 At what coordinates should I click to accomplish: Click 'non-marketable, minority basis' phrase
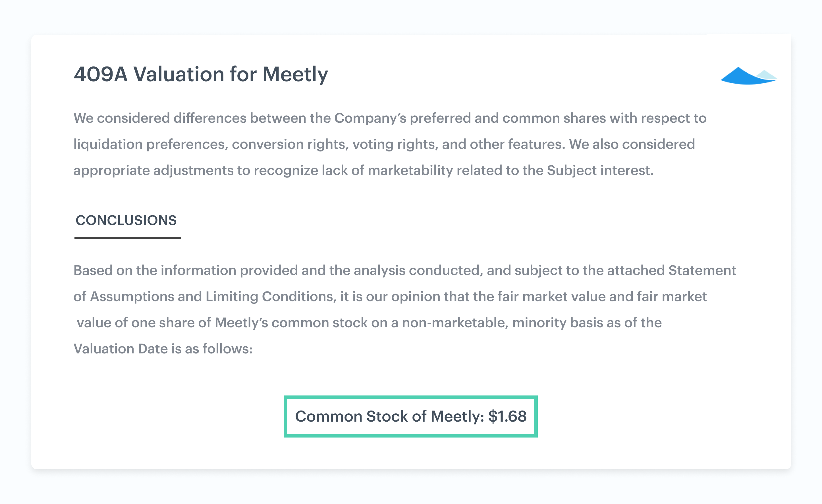tap(484, 323)
